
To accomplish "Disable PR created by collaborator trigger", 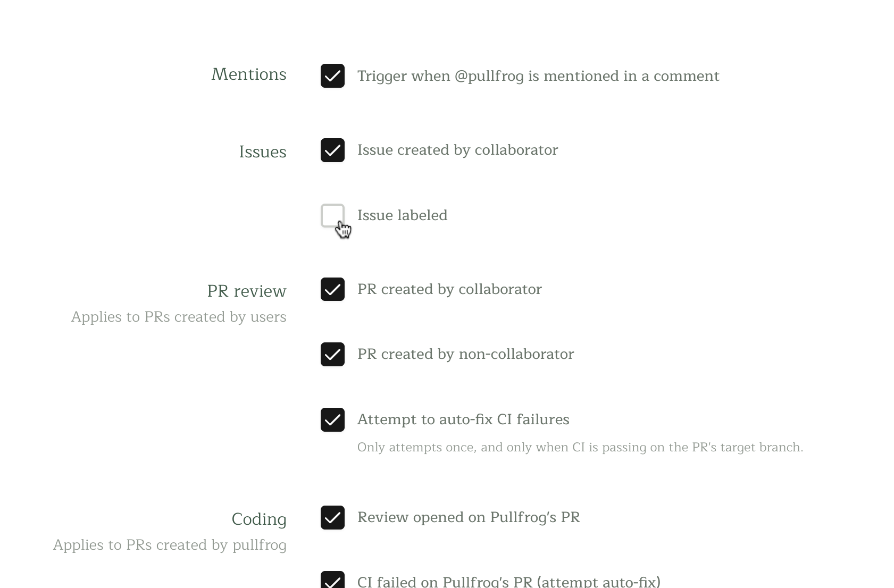I will (x=332, y=289).
